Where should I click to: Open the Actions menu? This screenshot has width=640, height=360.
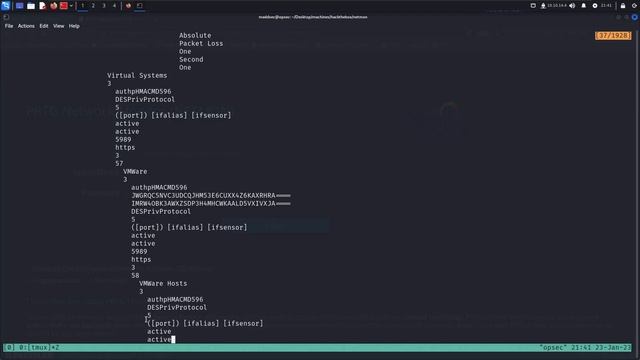point(26,26)
